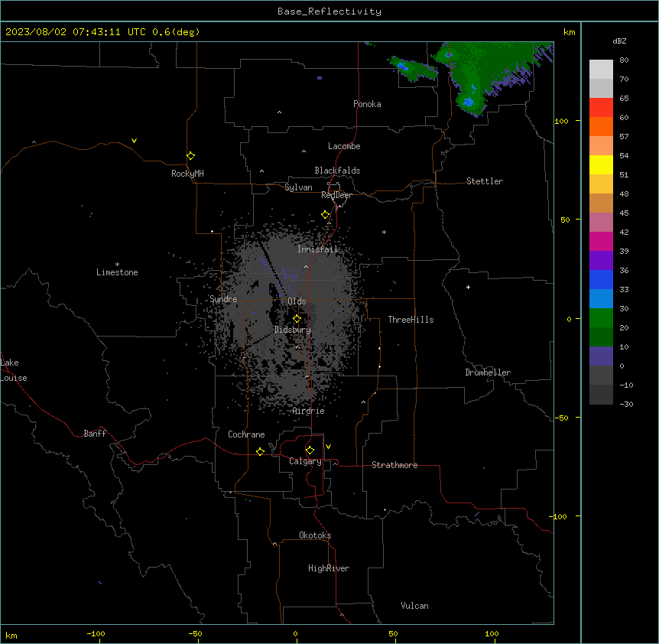Click the yellow V marker east of Calgary
The image size is (659, 644).
tap(328, 447)
